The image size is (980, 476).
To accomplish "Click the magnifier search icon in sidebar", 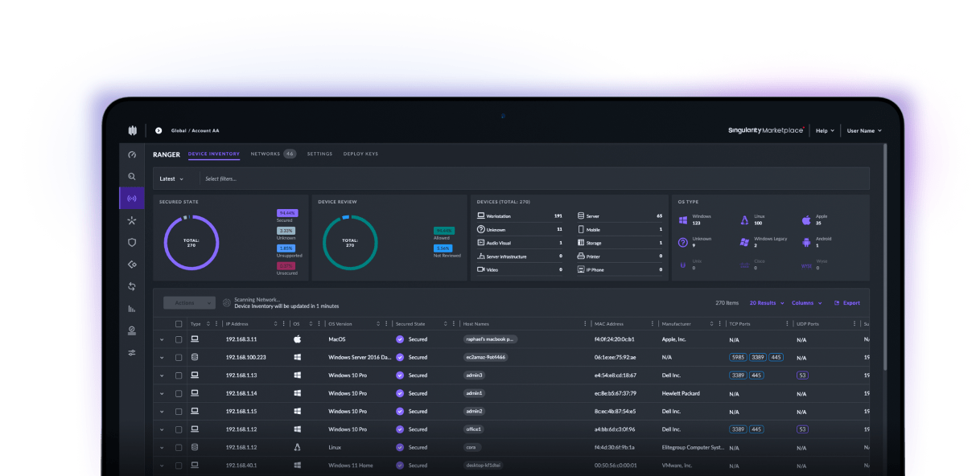I will coord(132,176).
